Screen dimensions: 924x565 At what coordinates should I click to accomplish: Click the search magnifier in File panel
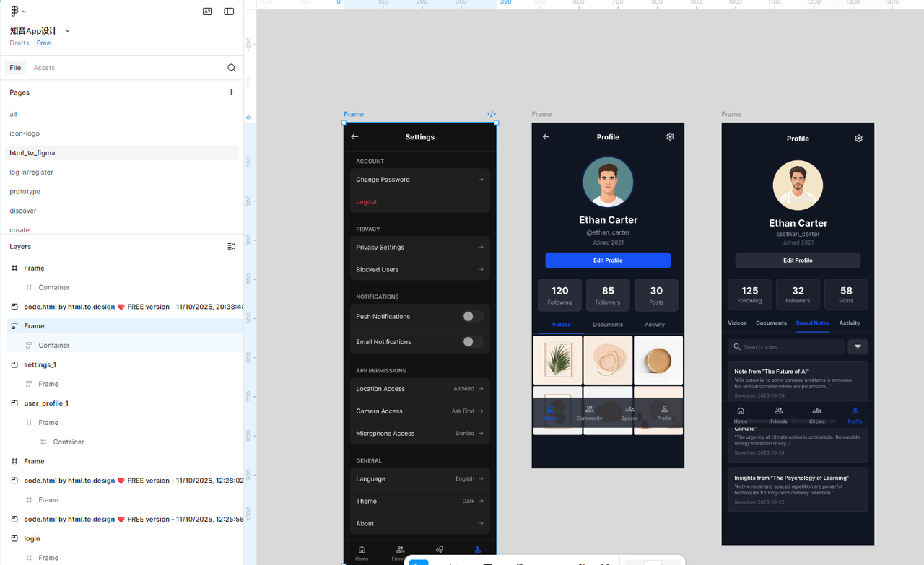click(232, 68)
